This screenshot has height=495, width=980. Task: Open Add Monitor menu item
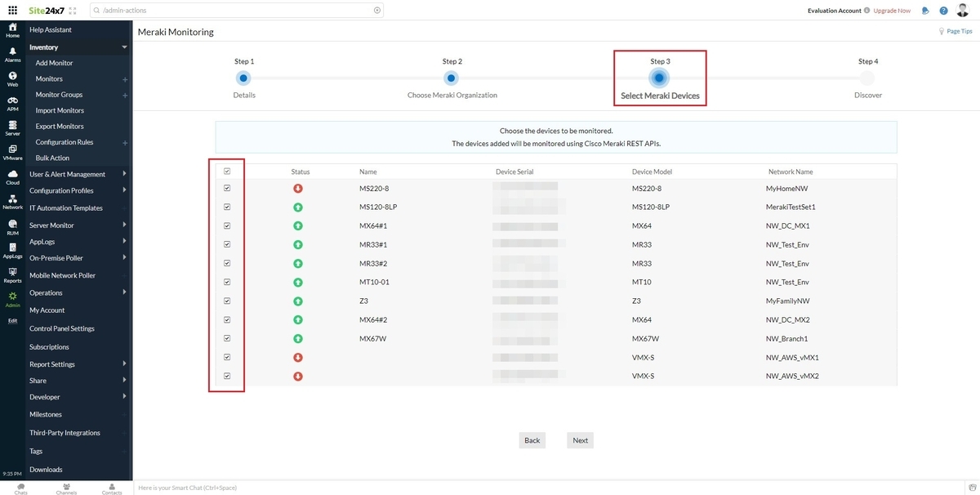pos(54,63)
